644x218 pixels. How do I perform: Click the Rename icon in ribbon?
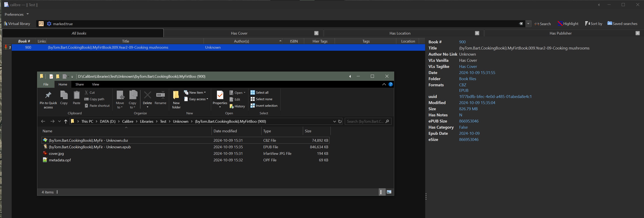160,95
